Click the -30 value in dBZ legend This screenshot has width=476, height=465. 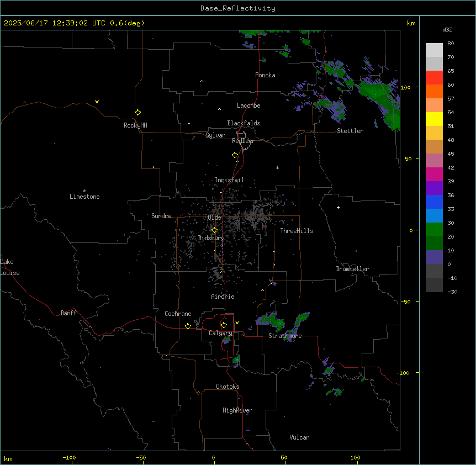[452, 292]
